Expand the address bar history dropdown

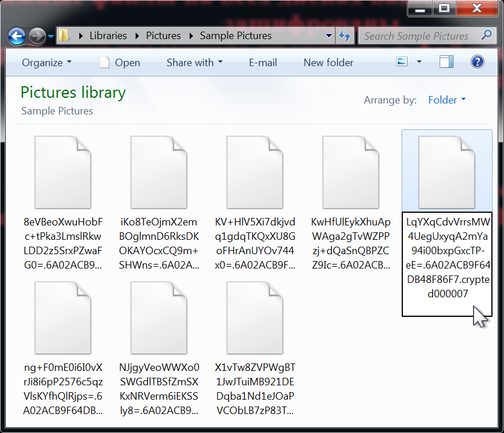(329, 36)
